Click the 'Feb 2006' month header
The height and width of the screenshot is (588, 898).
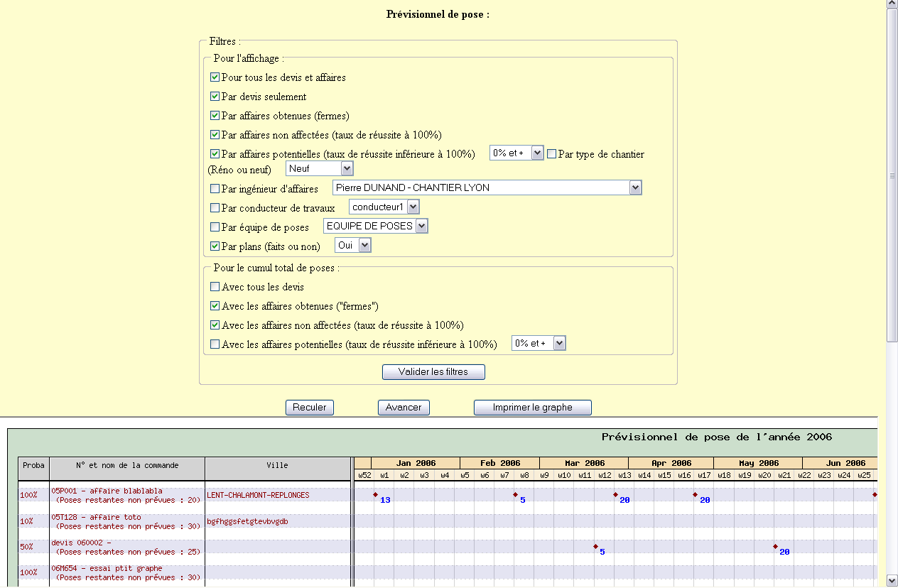tap(500, 463)
